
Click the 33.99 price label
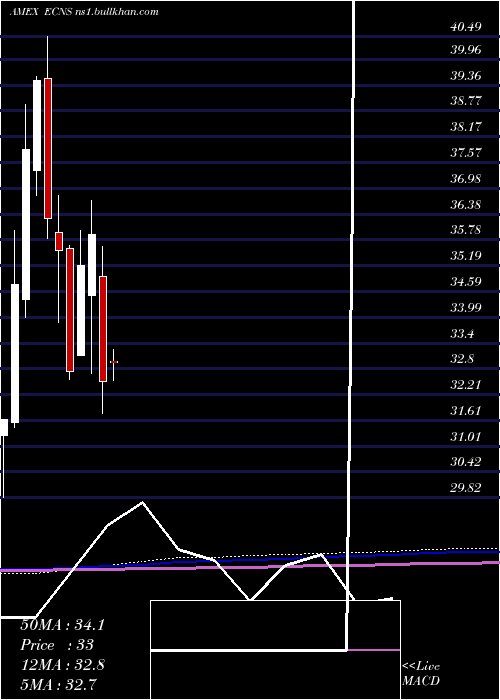click(x=466, y=307)
